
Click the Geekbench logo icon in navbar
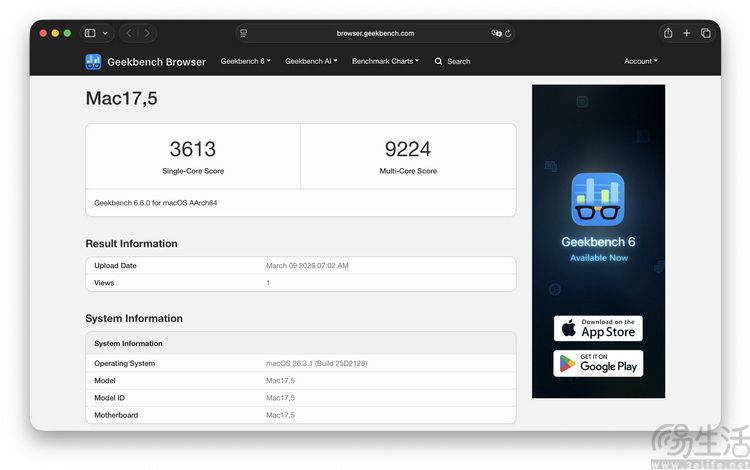click(93, 61)
